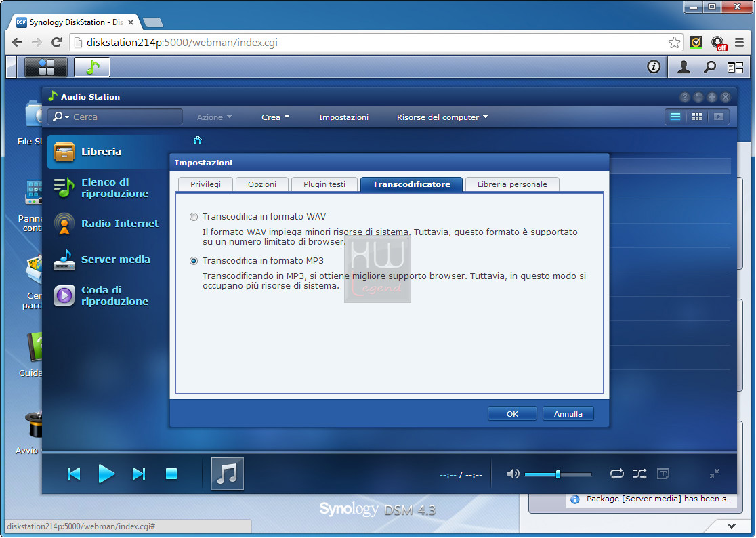The height and width of the screenshot is (538, 756).
Task: Stop playback
Action: click(171, 474)
